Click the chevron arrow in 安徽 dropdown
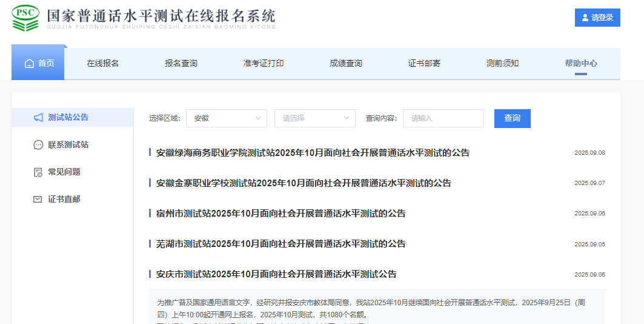 (x=258, y=118)
